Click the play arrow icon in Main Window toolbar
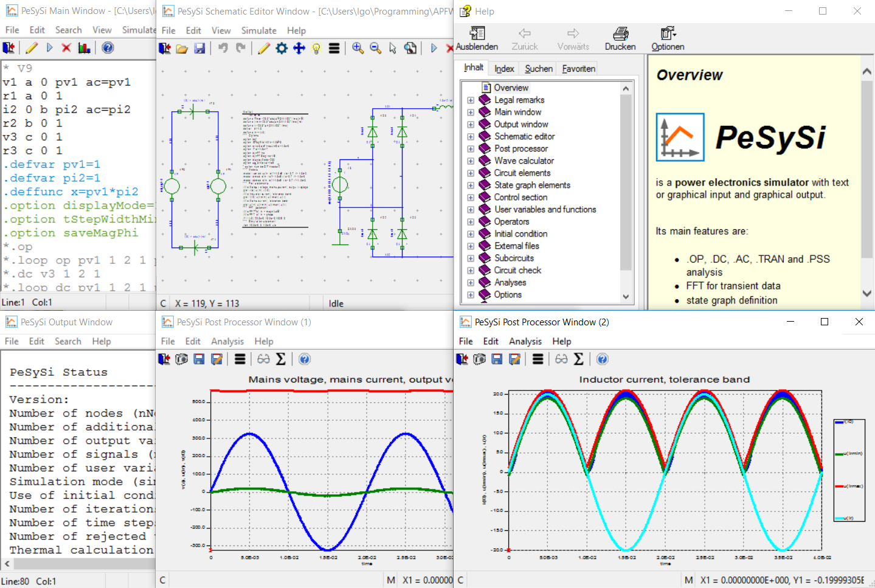This screenshot has height=588, width=875. [49, 48]
